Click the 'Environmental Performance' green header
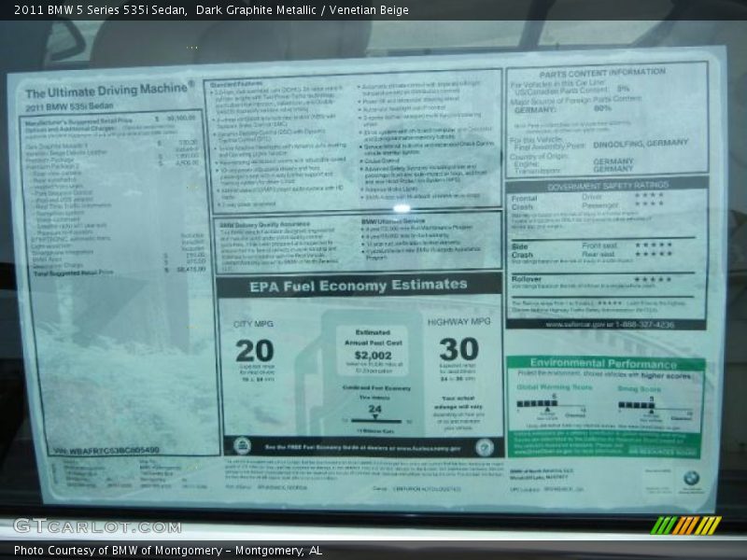Screen dimensions: 747x560 pos(605,363)
